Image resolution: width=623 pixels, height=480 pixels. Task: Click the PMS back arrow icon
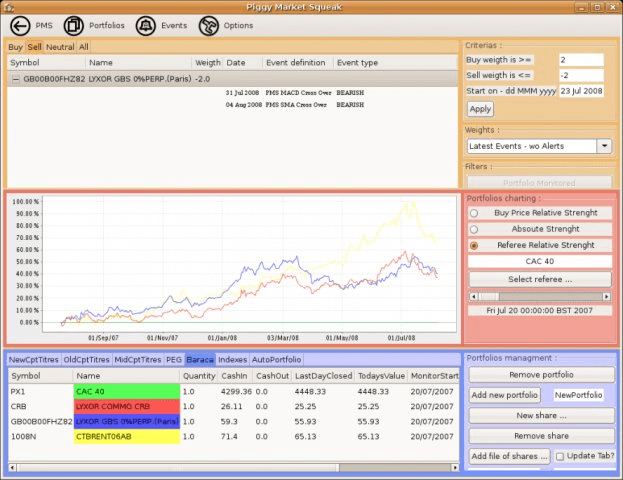pyautogui.click(x=20, y=26)
